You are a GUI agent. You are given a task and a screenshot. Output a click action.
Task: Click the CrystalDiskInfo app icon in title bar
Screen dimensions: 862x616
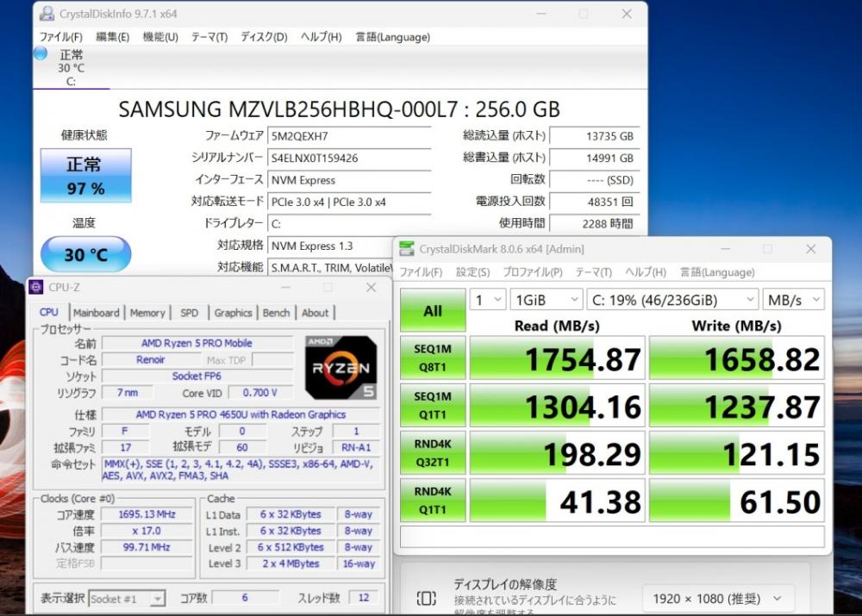pyautogui.click(x=47, y=14)
